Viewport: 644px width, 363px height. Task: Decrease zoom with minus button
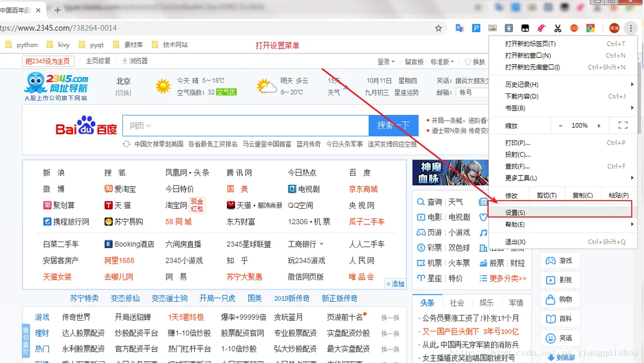point(560,125)
